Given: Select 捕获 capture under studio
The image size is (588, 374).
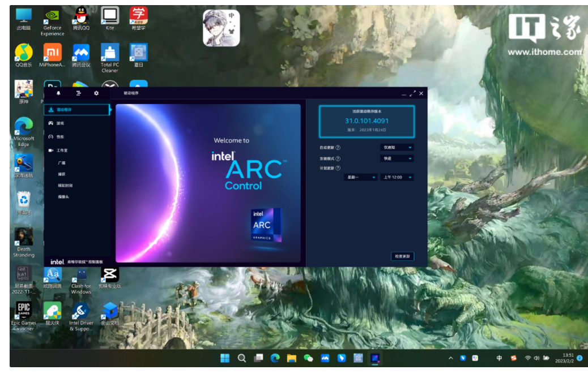Looking at the screenshot, I should [62, 174].
